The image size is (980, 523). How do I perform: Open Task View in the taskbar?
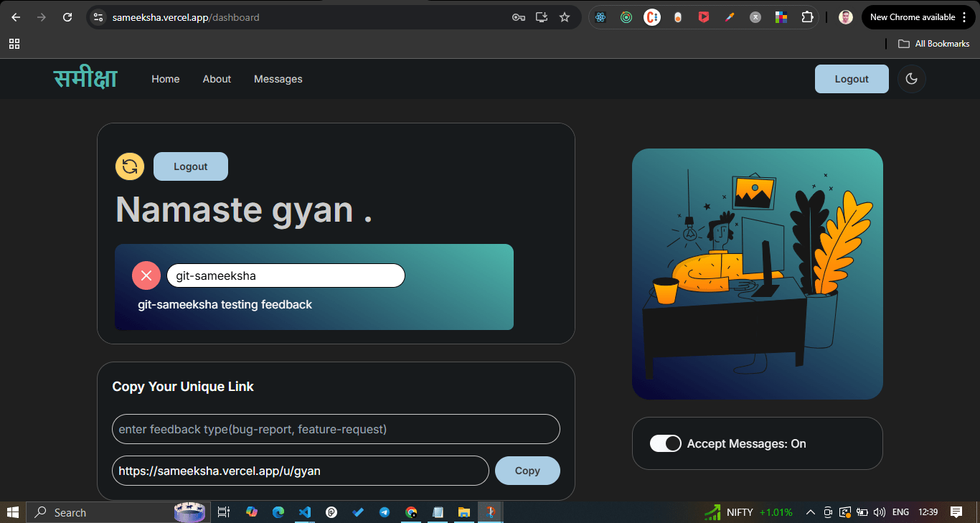(x=223, y=512)
